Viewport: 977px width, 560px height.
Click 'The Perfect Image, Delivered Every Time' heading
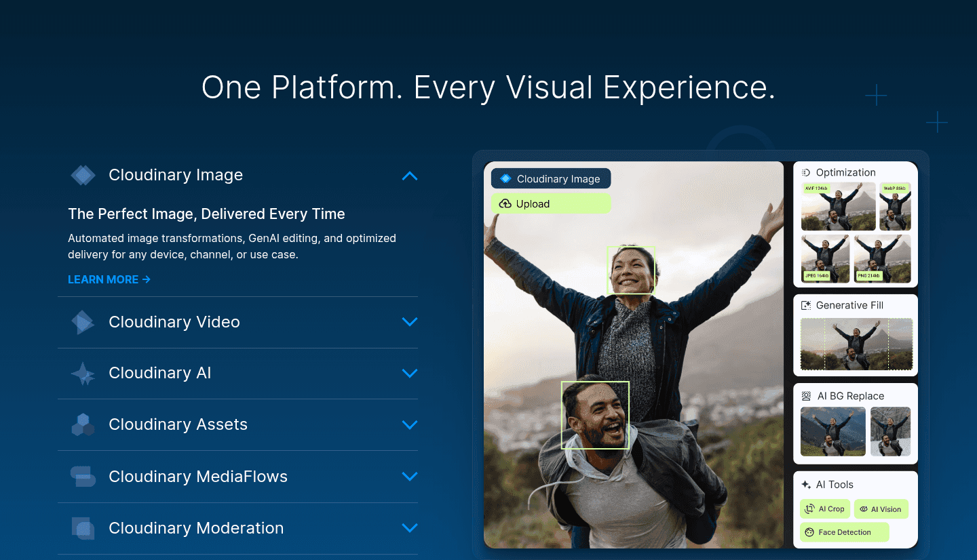(x=206, y=214)
